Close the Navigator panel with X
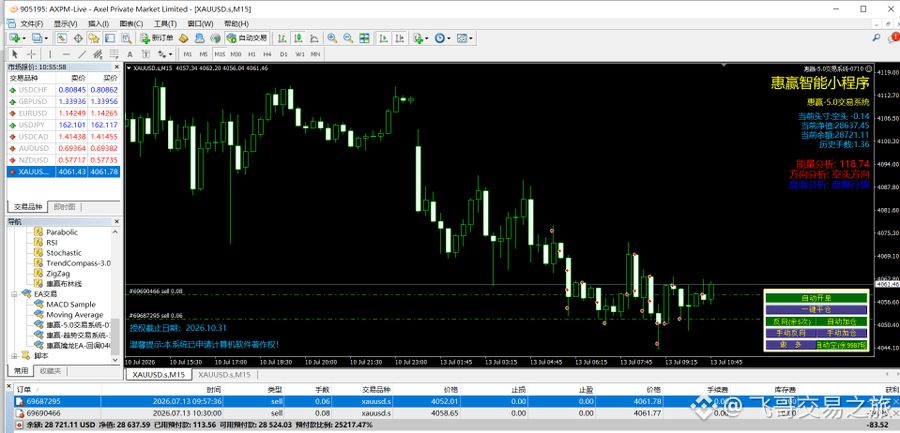Image resolution: width=900 pixels, height=433 pixels. click(x=117, y=221)
